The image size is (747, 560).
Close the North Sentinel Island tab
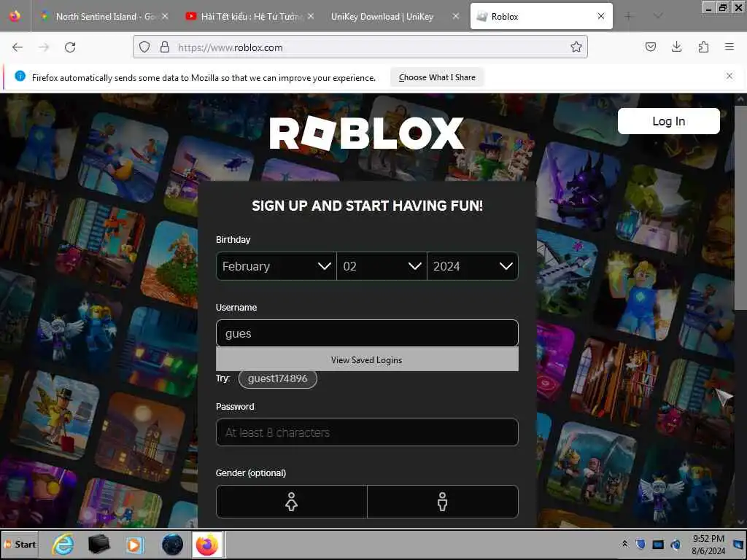coord(165,16)
